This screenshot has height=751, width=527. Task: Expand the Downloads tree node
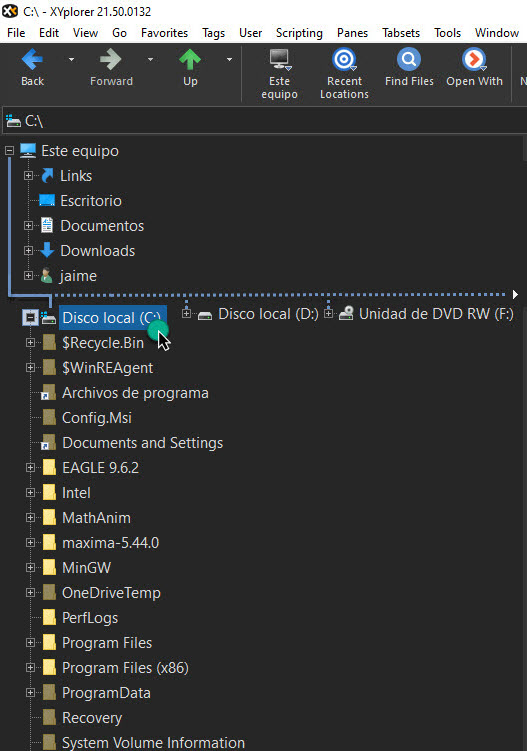click(x=28, y=250)
